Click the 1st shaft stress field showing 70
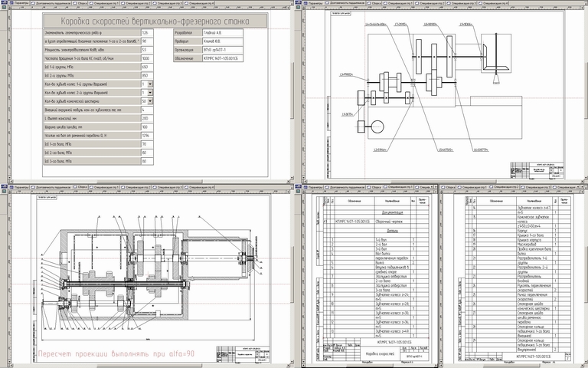The height and width of the screenshot is (368, 588). pyautogui.click(x=147, y=144)
